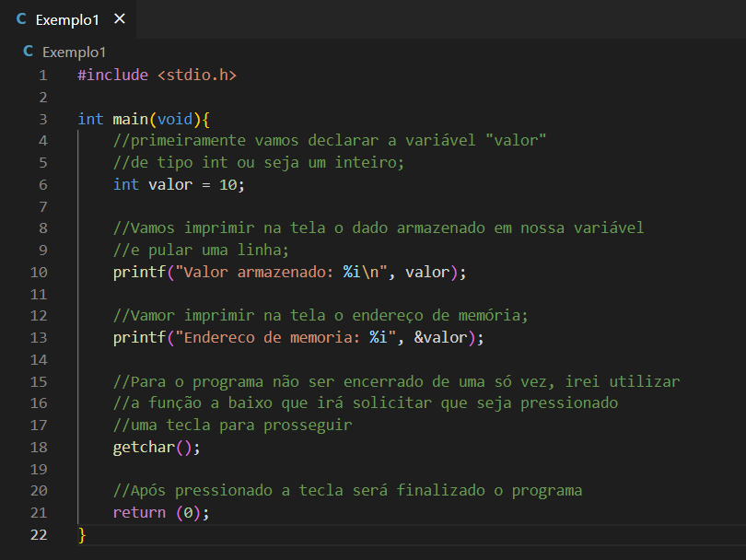Click line number 10 in the gutter

(39, 272)
